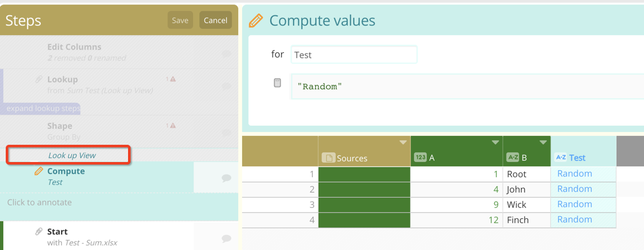The height and width of the screenshot is (250, 644).
Task: Open the column B dropdown arrow
Action: [x=543, y=142]
